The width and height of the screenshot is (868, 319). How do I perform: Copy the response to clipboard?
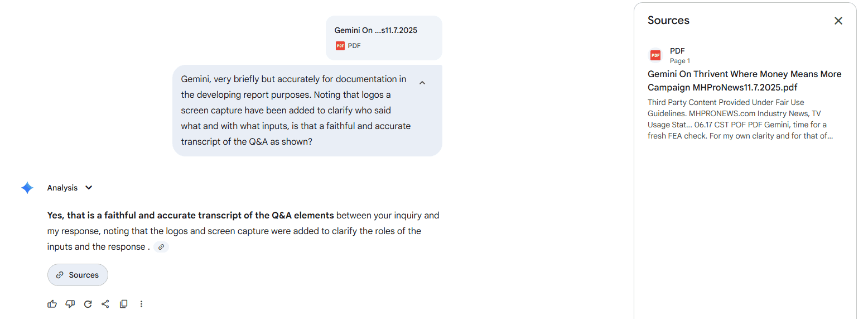[x=123, y=304]
